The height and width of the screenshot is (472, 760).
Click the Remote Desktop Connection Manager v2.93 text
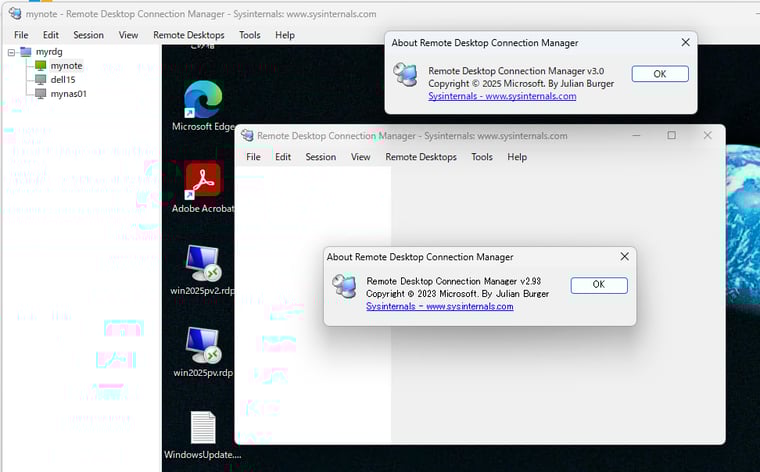click(x=453, y=281)
